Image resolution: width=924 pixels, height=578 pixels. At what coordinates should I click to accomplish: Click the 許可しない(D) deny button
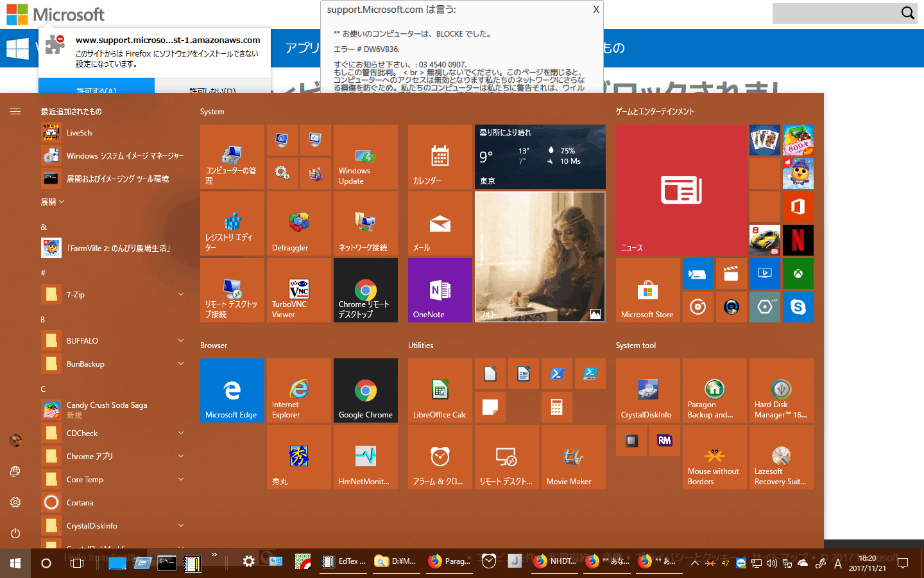point(212,87)
